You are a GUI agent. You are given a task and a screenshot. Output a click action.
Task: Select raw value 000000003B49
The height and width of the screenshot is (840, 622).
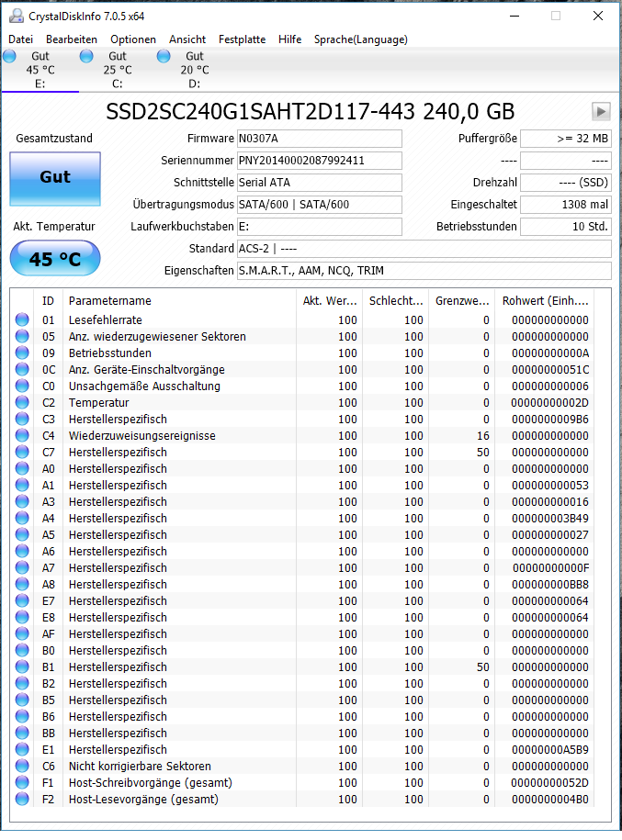[549, 518]
